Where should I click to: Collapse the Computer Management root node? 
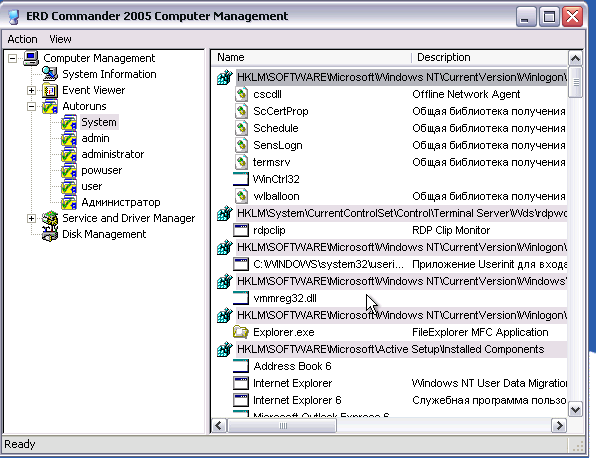[13, 58]
